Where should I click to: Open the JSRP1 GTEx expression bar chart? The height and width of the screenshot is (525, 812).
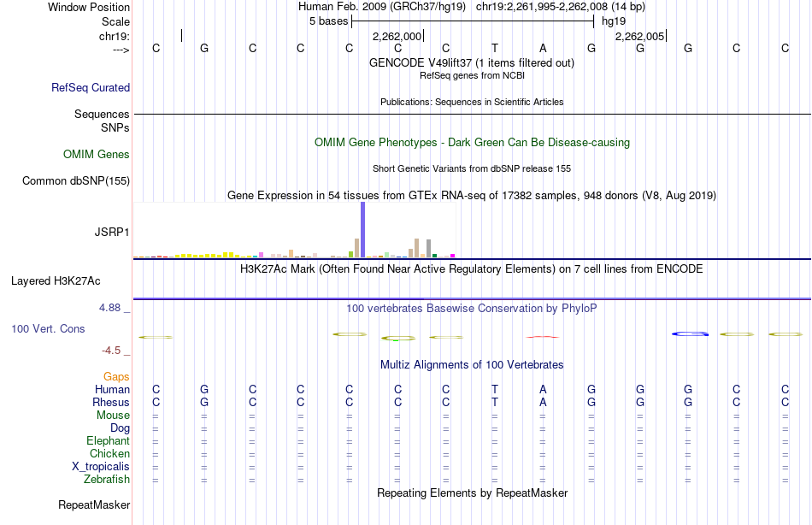tap(294, 230)
